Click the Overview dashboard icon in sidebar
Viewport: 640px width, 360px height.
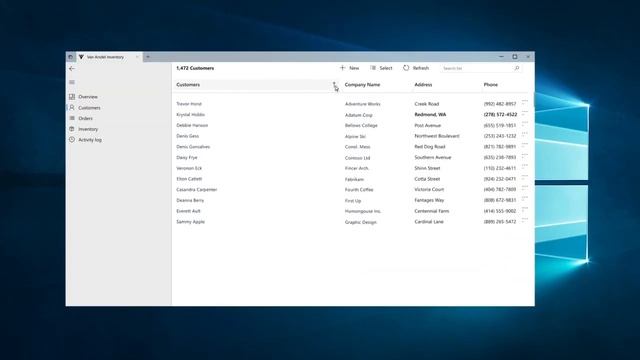(72, 97)
